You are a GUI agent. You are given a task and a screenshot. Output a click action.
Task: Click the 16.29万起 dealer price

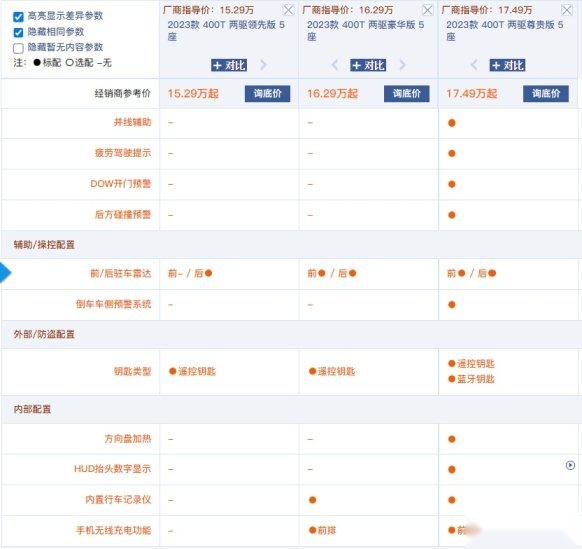coord(332,94)
